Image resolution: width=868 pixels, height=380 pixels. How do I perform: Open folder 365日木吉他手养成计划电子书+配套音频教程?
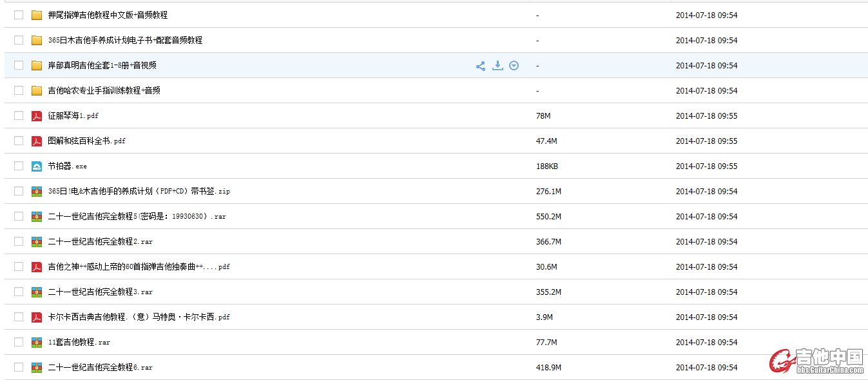[125, 40]
